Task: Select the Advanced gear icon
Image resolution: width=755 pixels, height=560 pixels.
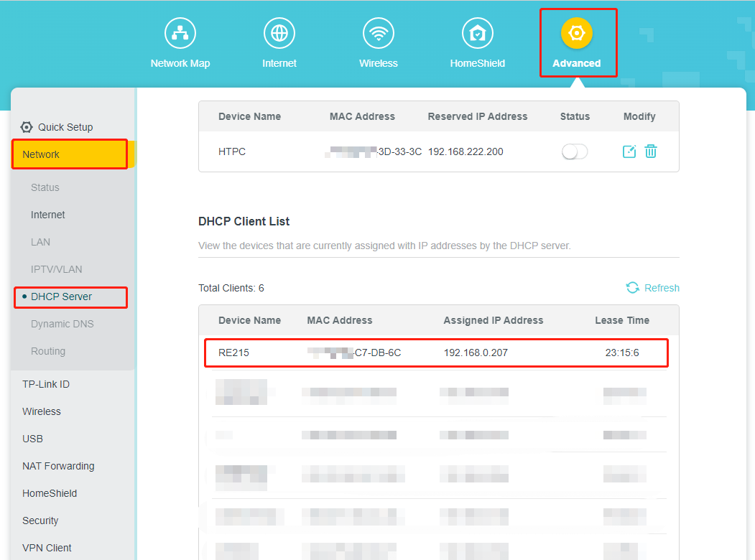Action: tap(578, 32)
